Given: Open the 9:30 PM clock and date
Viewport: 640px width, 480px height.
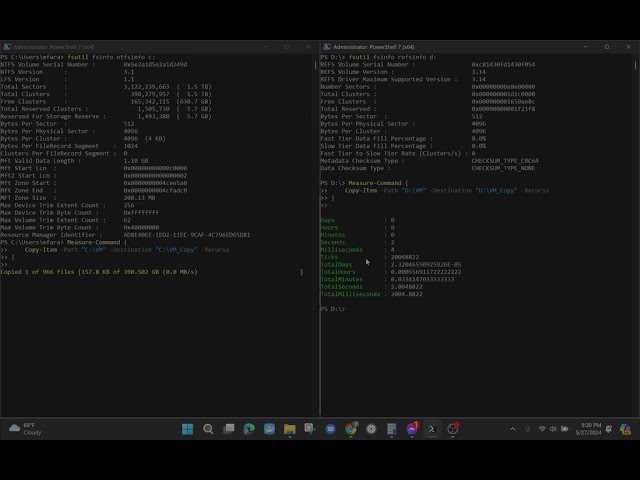Looking at the screenshot, I should (589, 429).
